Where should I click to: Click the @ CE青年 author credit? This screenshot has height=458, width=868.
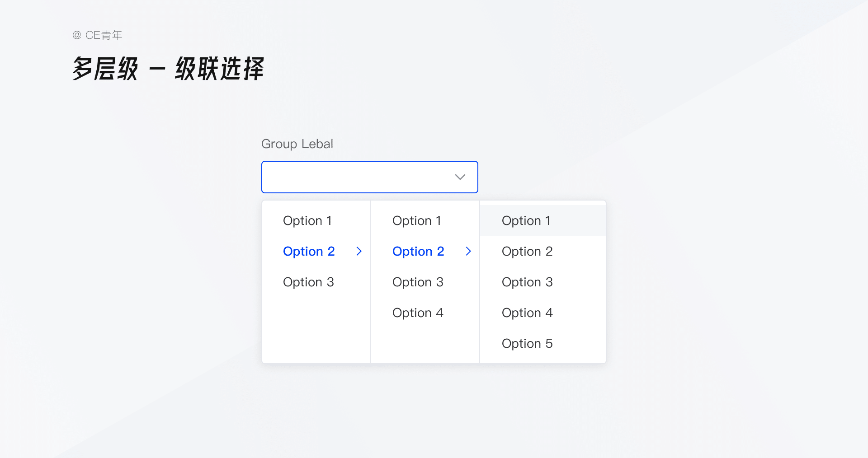(97, 35)
